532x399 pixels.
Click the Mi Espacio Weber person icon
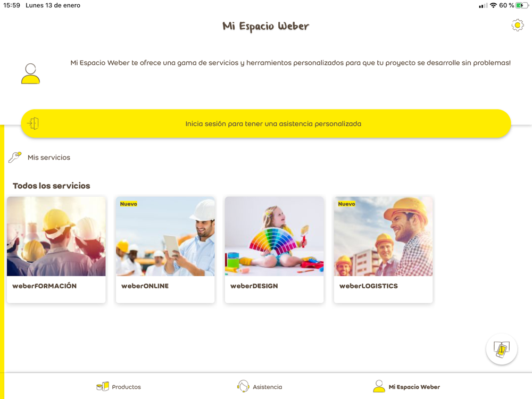379,386
